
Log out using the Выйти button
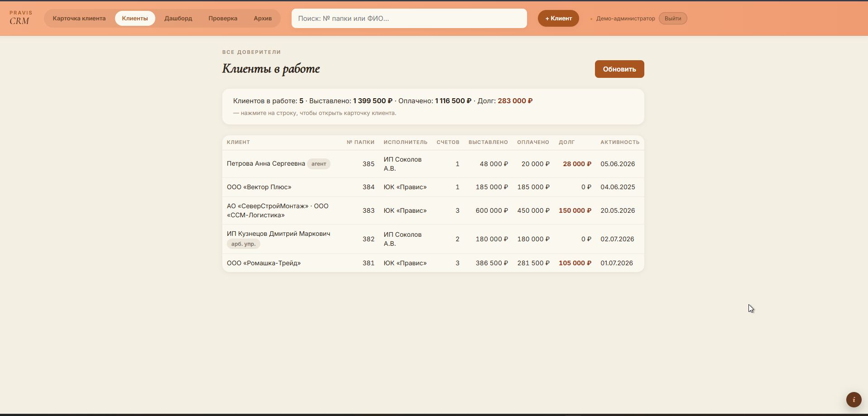tap(673, 19)
